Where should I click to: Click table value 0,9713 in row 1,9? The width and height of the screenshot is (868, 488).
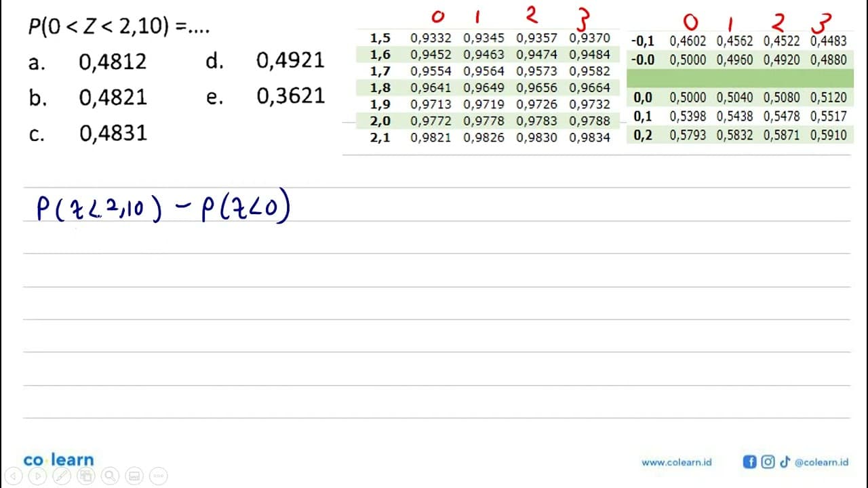[431, 104]
